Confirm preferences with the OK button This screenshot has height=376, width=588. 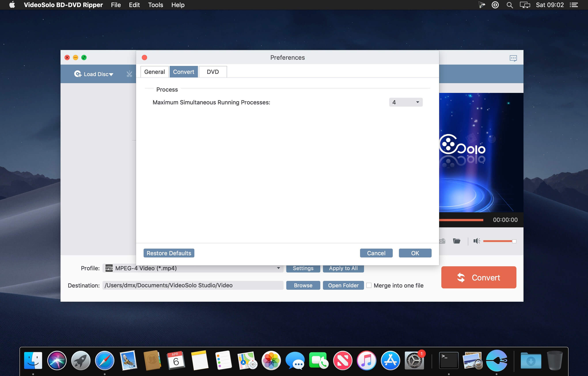[415, 253]
